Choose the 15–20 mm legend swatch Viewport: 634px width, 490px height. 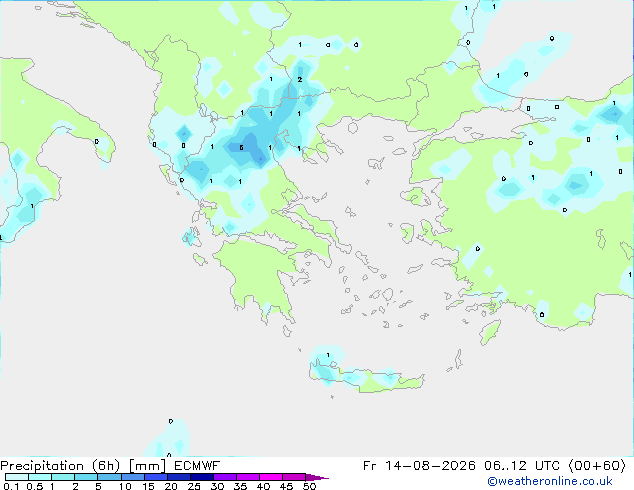pos(156,477)
